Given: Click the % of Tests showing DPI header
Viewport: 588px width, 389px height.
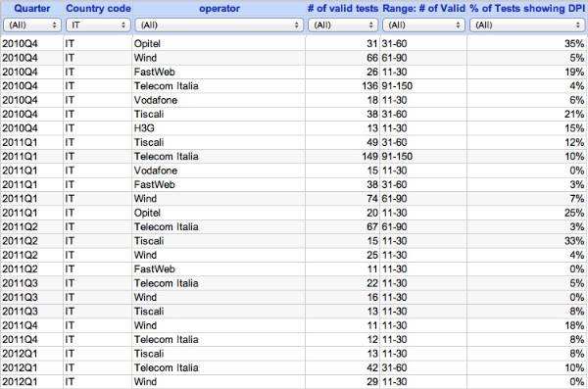Looking at the screenshot, I should click(x=527, y=8).
